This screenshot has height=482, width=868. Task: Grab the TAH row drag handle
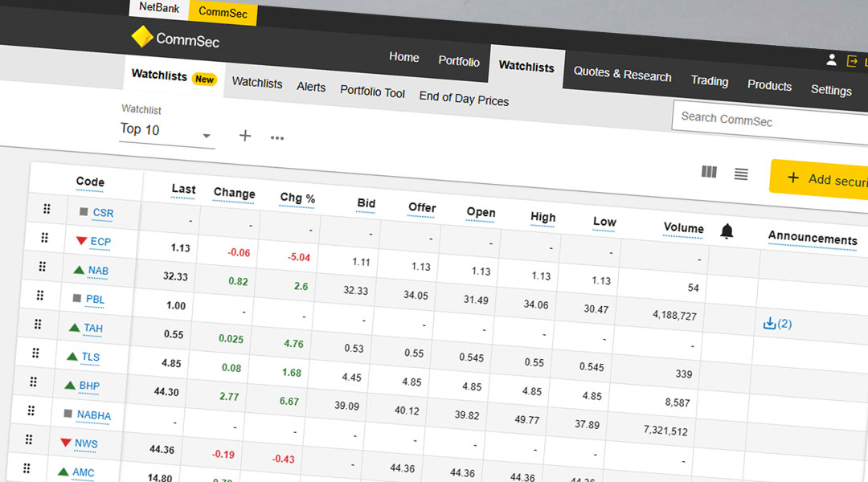38,324
